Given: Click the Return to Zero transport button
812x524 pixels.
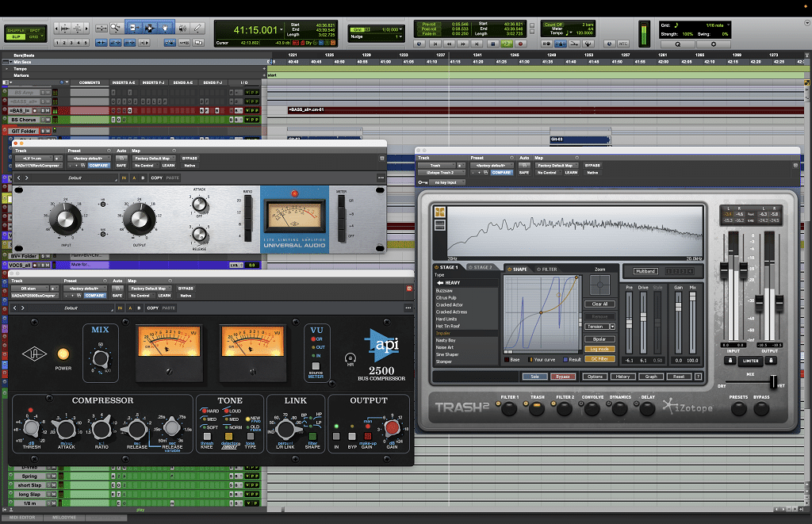Looking at the screenshot, I should click(435, 44).
